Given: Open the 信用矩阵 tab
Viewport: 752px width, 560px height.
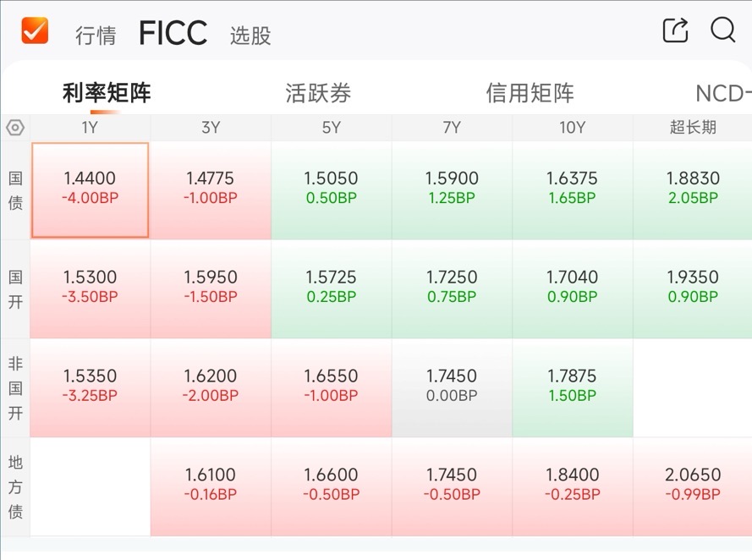Looking at the screenshot, I should (x=530, y=92).
